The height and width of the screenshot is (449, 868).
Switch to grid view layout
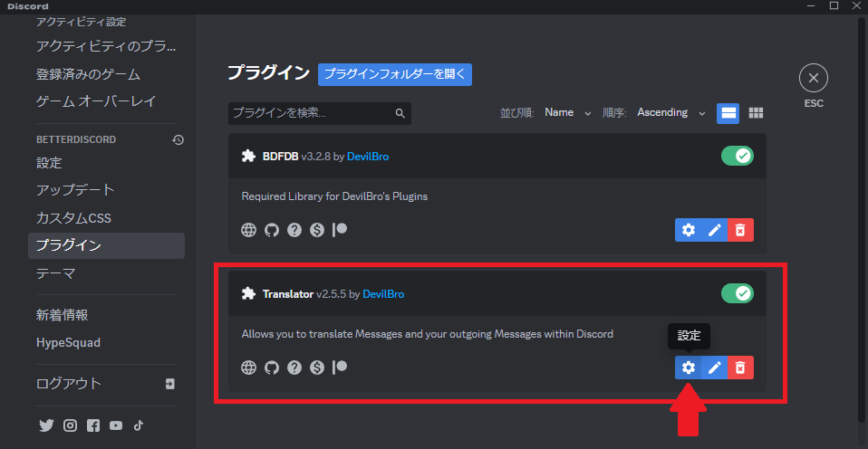click(756, 113)
